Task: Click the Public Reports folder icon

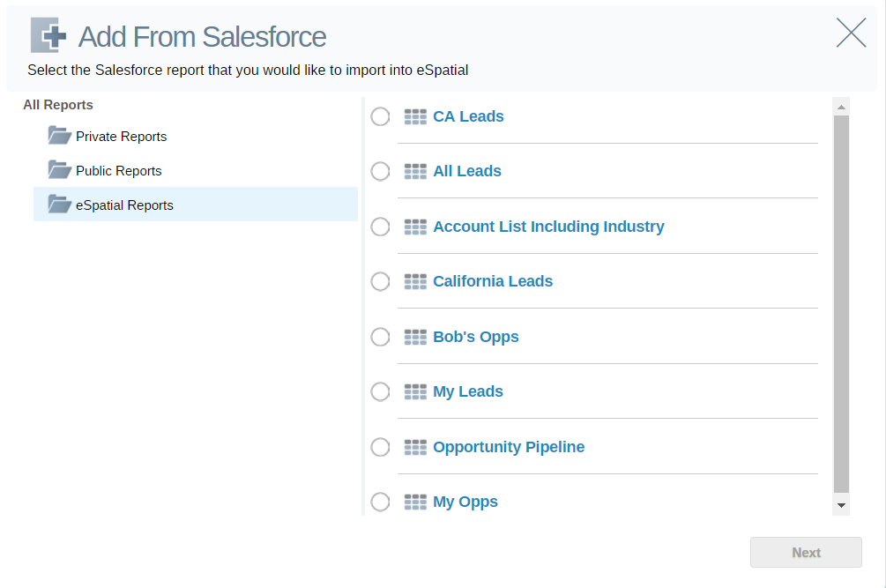Action: (x=59, y=169)
